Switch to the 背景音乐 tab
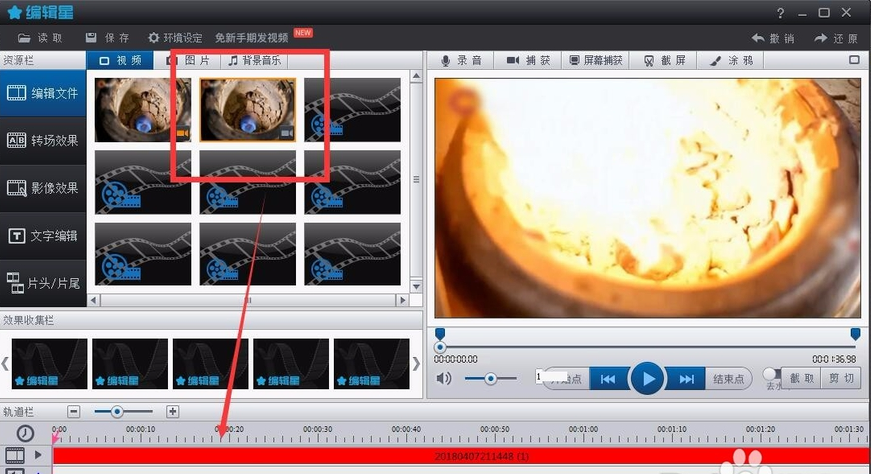The height and width of the screenshot is (474, 871). point(257,60)
